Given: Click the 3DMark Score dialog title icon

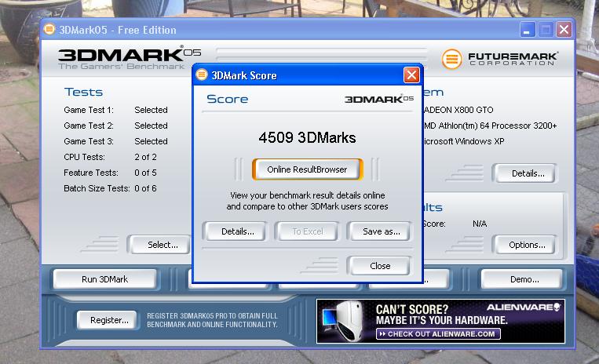Looking at the screenshot, I should coord(201,75).
